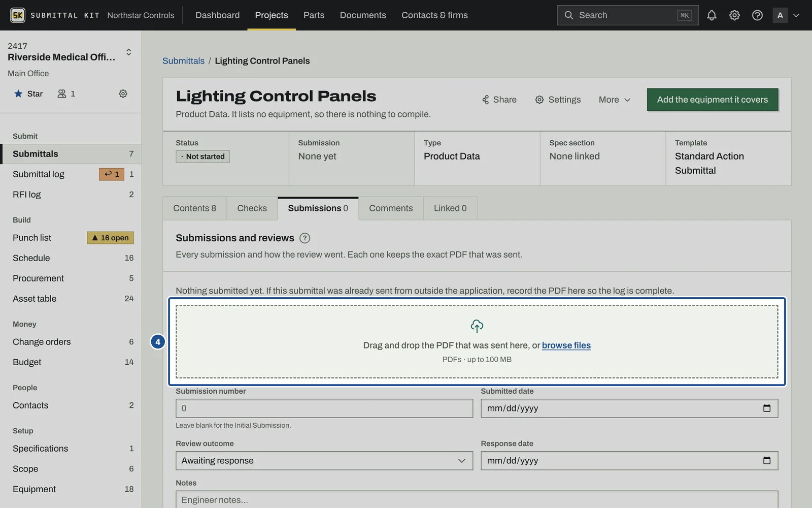The image size is (812, 508).
Task: Focus the Search field
Action: (628, 15)
